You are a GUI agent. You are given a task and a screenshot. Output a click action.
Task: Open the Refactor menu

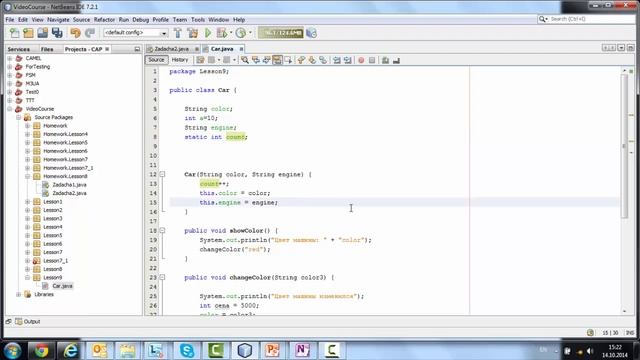(x=104, y=20)
